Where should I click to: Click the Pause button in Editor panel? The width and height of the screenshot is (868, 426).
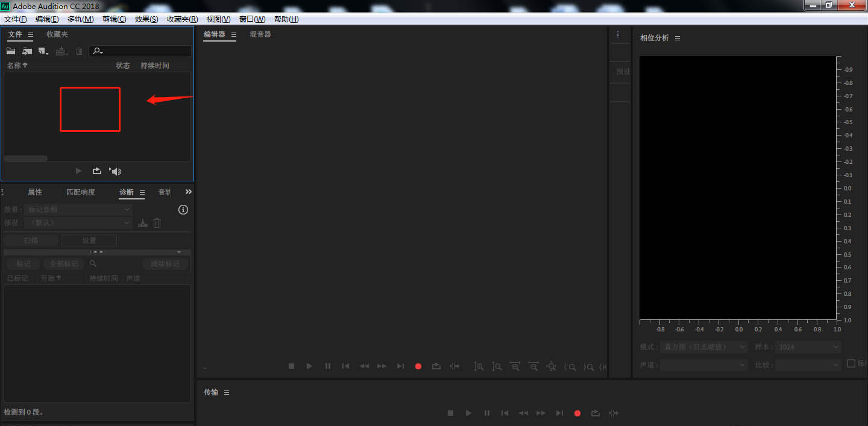point(328,366)
